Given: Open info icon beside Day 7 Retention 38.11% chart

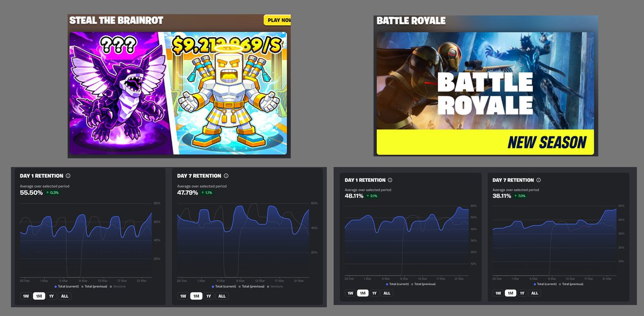Looking at the screenshot, I should 538,180.
